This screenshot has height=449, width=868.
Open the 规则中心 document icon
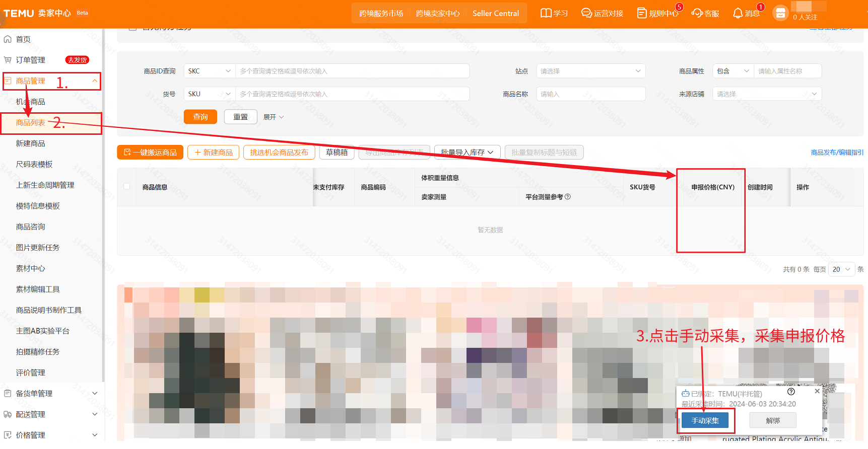[x=642, y=13]
